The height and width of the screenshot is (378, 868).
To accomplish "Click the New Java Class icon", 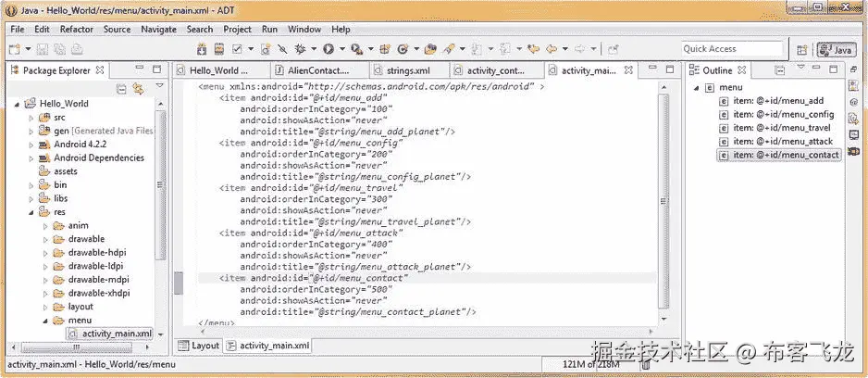I will [x=403, y=49].
